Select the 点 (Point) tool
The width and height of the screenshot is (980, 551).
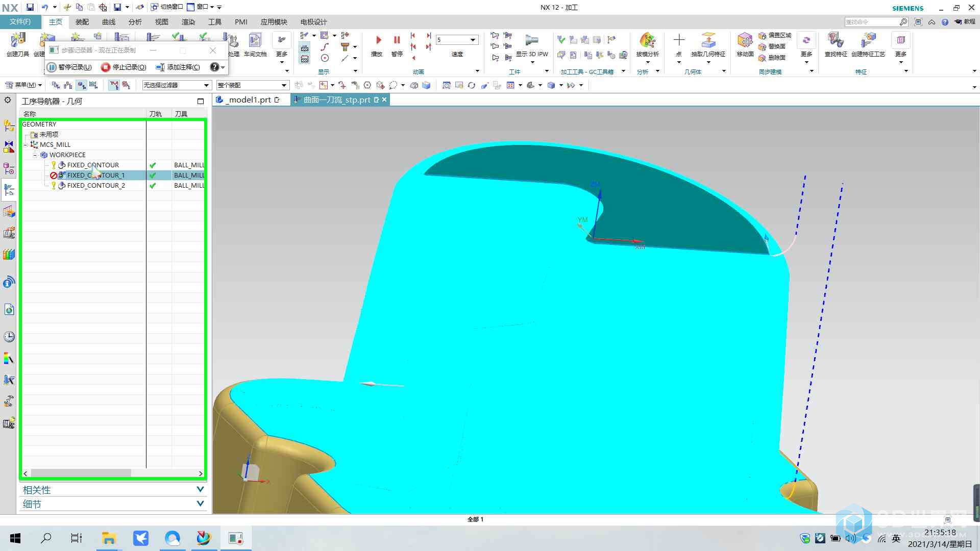pos(679,44)
